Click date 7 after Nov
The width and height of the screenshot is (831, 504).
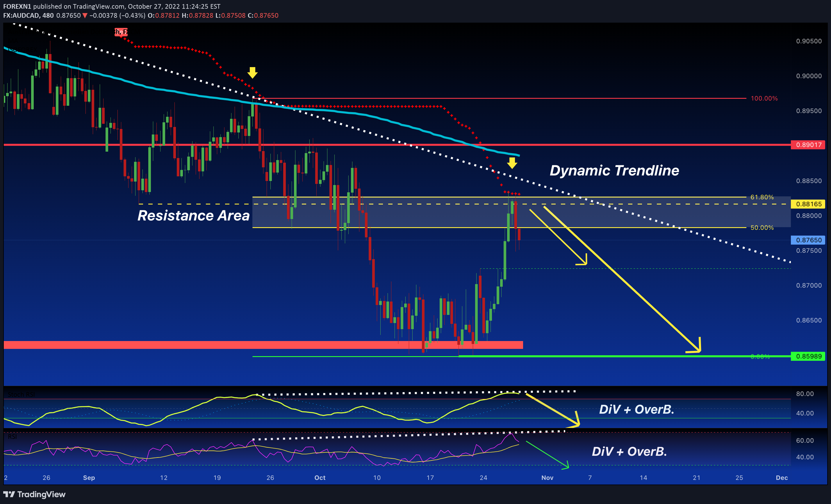point(590,478)
